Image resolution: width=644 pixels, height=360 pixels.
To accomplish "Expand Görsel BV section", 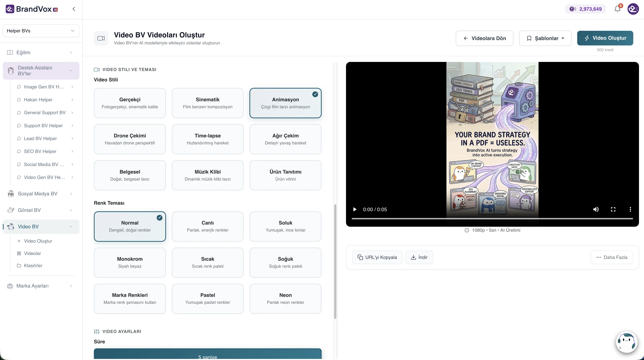I will tap(41, 210).
